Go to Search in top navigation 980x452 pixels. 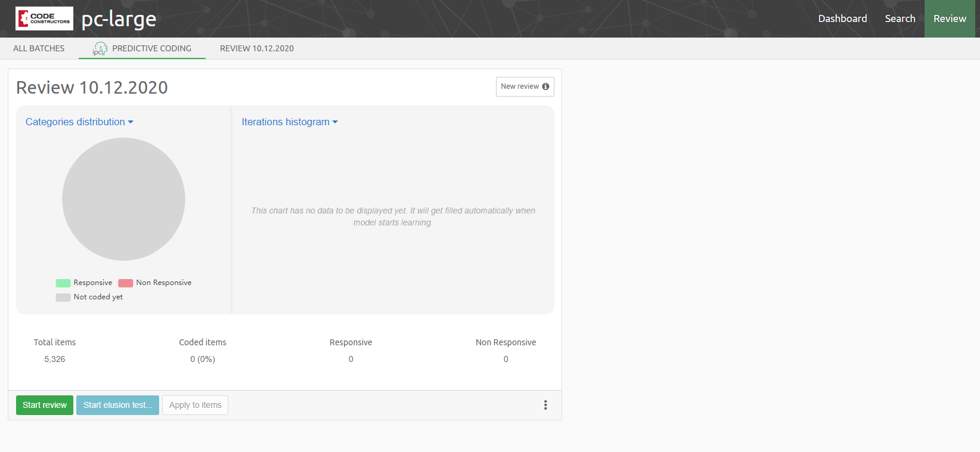pos(900,18)
